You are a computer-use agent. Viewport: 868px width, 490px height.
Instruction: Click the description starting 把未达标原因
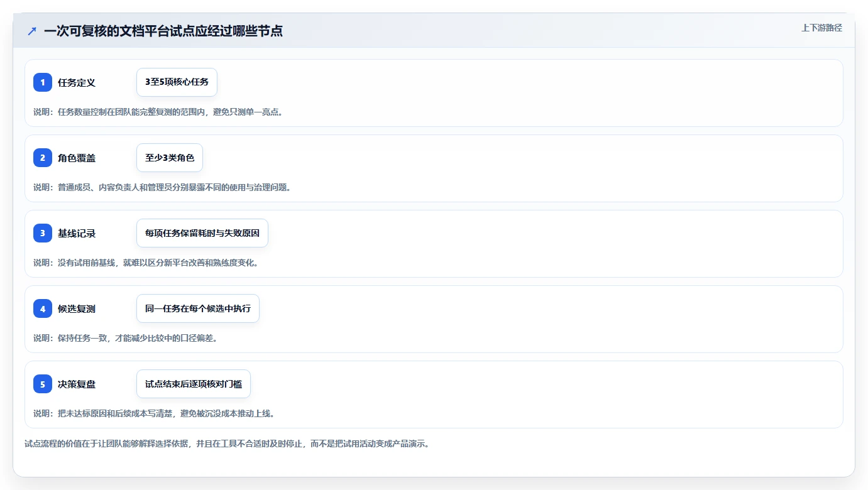click(154, 413)
